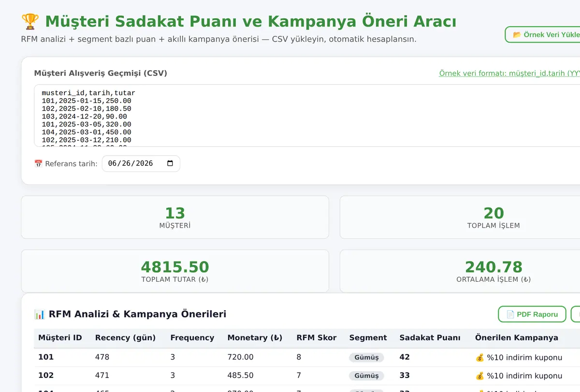The width and height of the screenshot is (580, 392).
Task: Click the trophy icon beside the page title
Action: 30,22
